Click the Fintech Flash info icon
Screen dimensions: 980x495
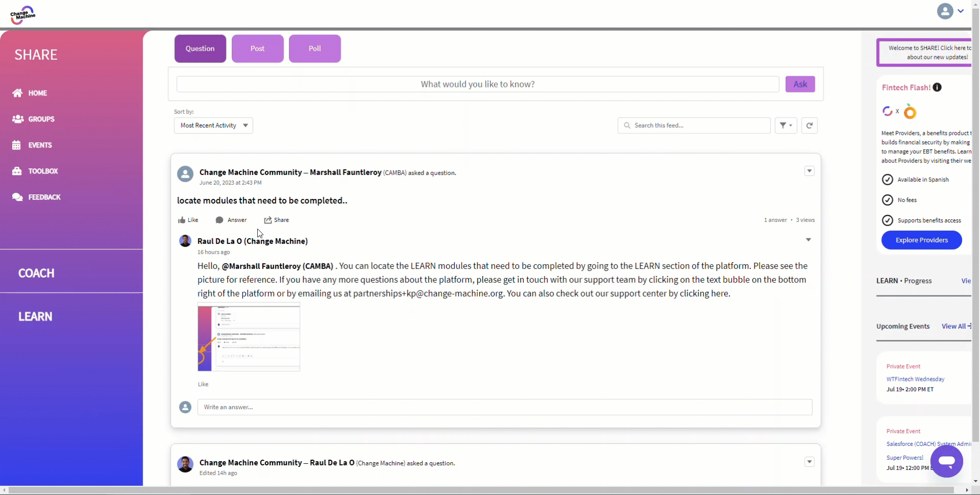(x=937, y=87)
